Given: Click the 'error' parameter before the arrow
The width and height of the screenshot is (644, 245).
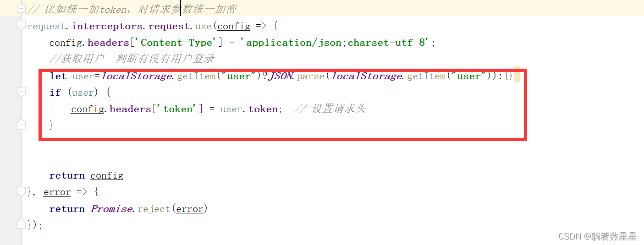Looking at the screenshot, I should [57, 192].
